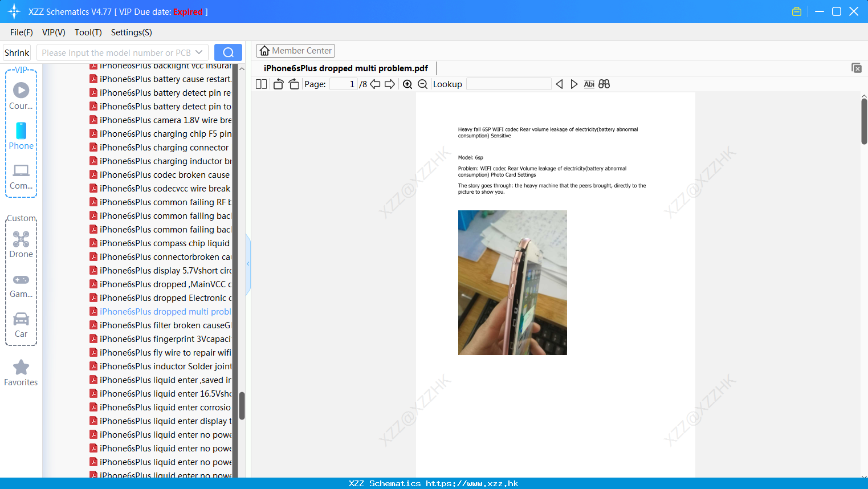Open iPhone6sPlus dropped ,MainVCC file
The image size is (868, 489).
[161, 284]
